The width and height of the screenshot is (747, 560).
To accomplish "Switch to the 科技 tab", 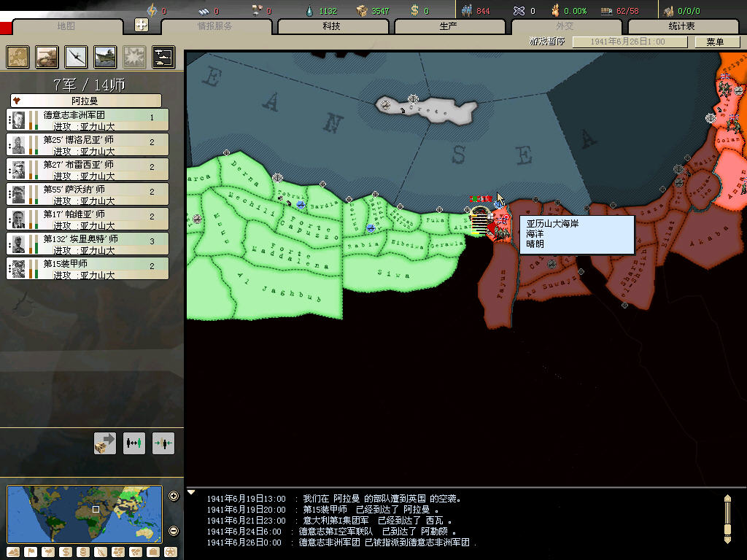I will click(331, 26).
